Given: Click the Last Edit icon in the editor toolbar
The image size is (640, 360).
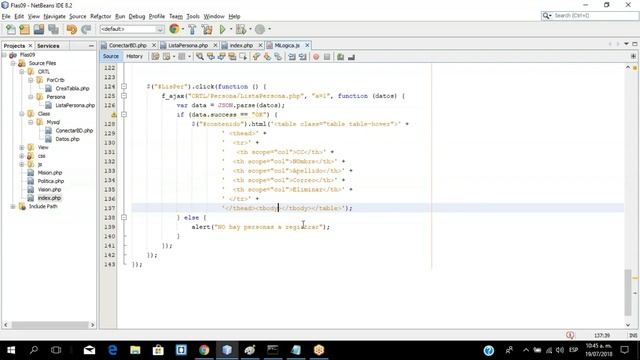Looking at the screenshot, I should [155, 57].
